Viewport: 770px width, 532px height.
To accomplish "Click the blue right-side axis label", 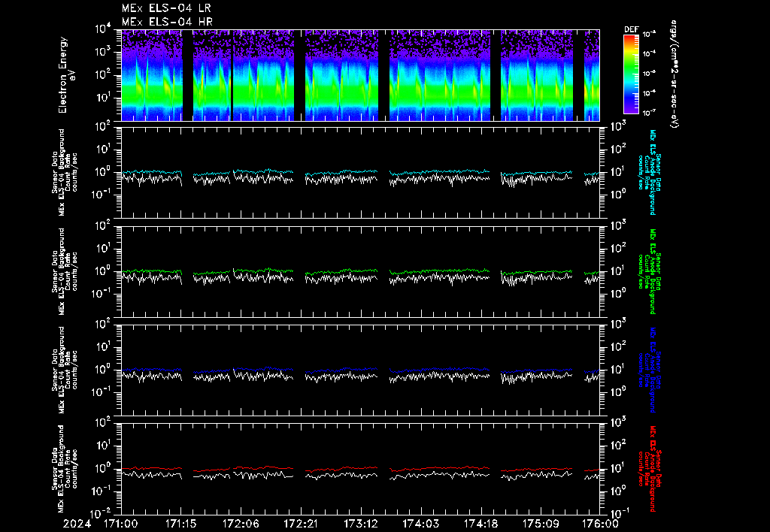I will tap(651, 370).
